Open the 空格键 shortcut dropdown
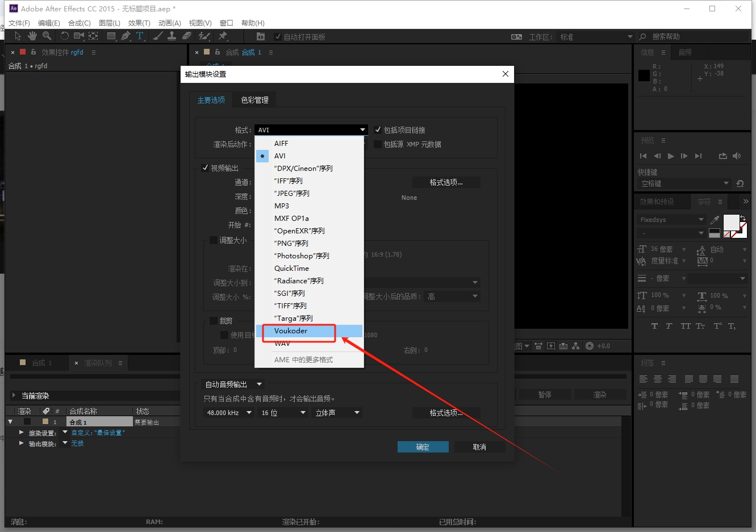The width and height of the screenshot is (756, 532). [684, 183]
